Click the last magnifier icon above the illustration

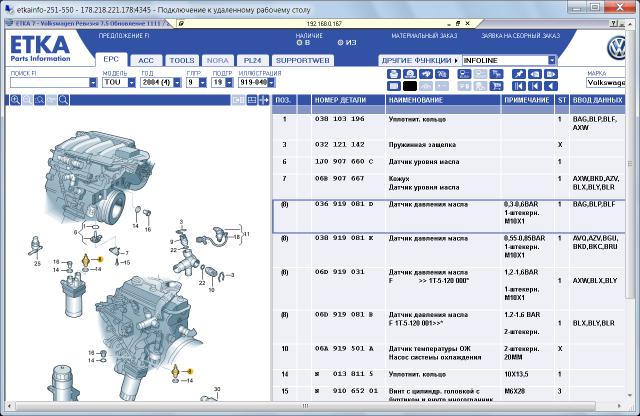point(64,100)
